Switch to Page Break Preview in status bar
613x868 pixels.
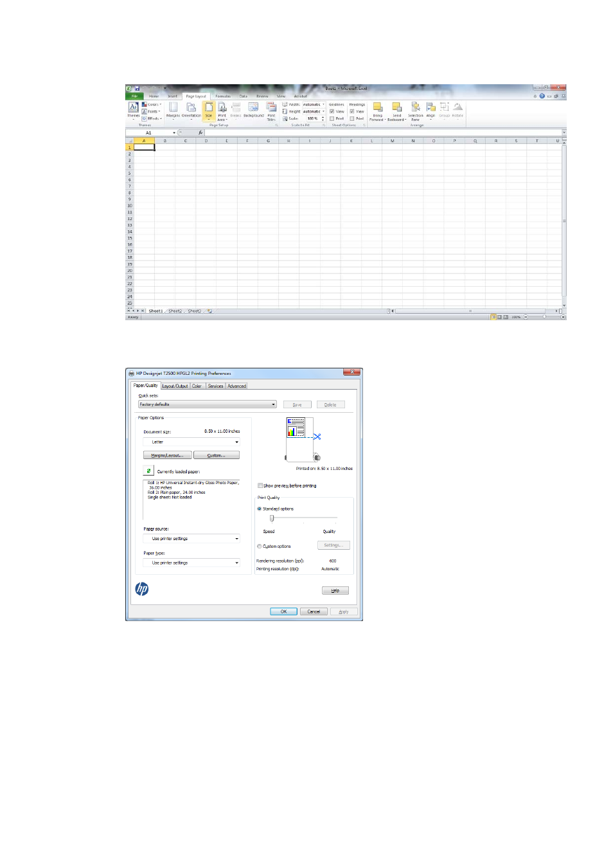click(506, 317)
